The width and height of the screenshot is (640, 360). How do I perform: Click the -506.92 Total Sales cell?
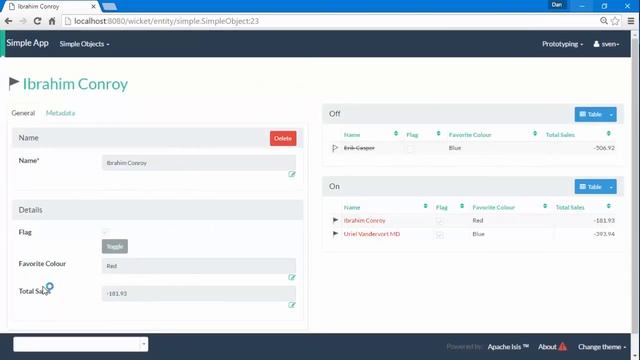pos(604,148)
